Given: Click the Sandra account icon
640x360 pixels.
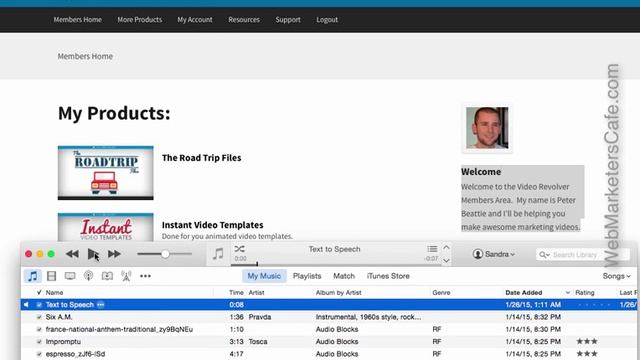Looking at the screenshot, I should tap(478, 254).
